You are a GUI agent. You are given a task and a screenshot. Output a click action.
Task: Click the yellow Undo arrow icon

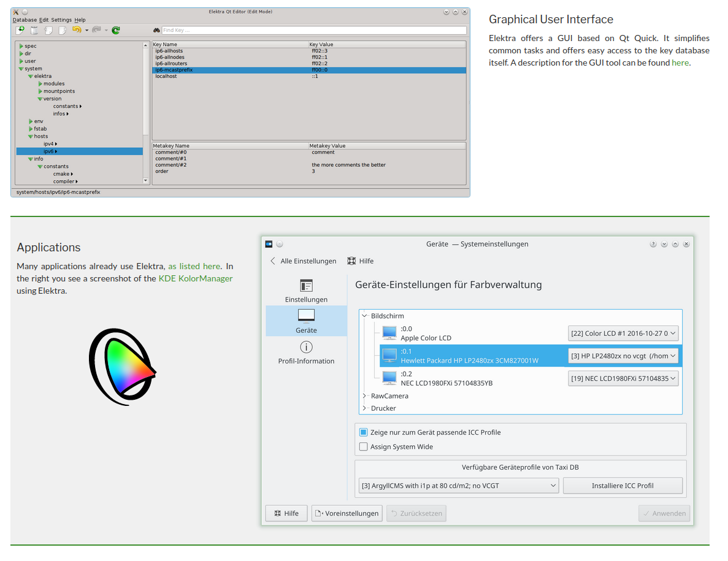(77, 30)
